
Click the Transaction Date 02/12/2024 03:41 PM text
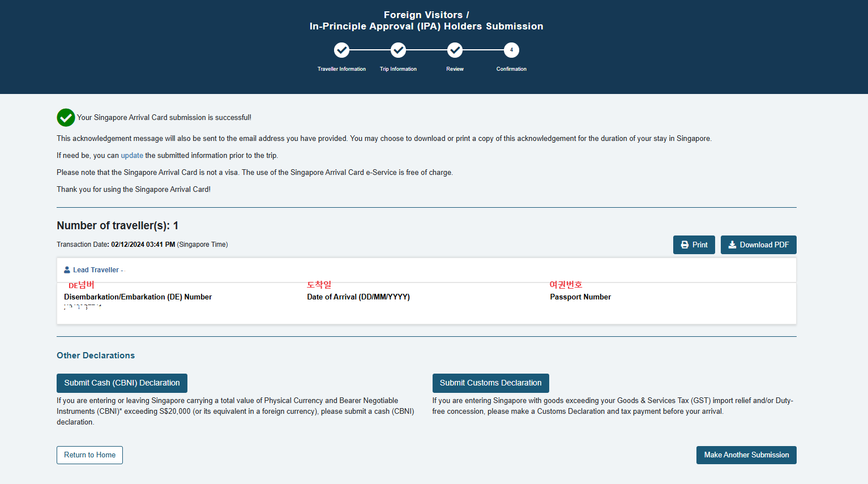[x=142, y=245]
